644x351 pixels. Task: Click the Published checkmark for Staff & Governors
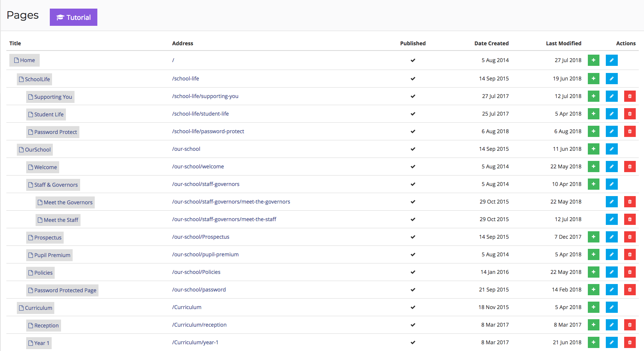413,184
